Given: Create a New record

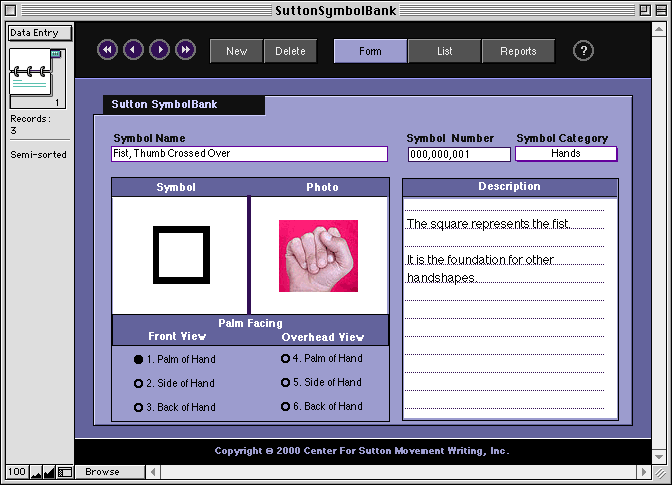Looking at the screenshot, I should [236, 51].
